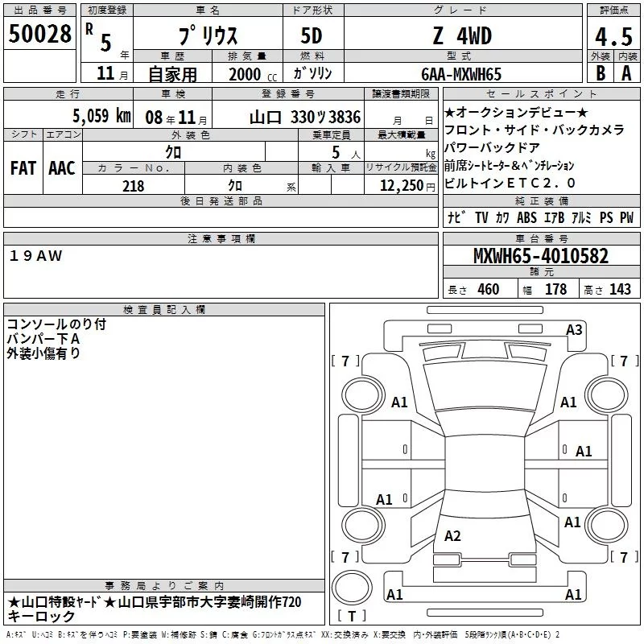Screen dimensions: 644x644
Task: Click the recycle deposit 12,250円
Action: [407, 186]
